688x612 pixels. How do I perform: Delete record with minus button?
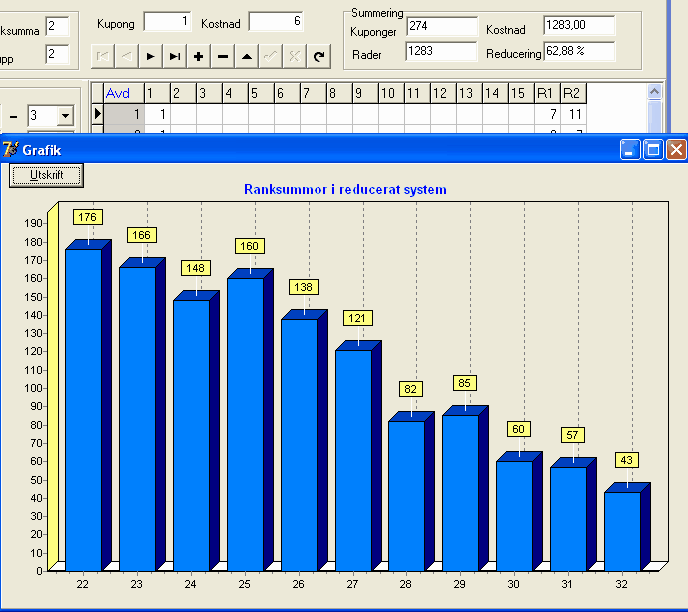click(x=222, y=56)
